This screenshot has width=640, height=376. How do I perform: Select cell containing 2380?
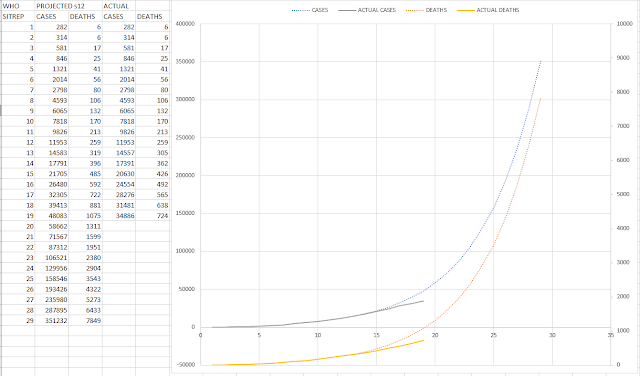point(85,258)
